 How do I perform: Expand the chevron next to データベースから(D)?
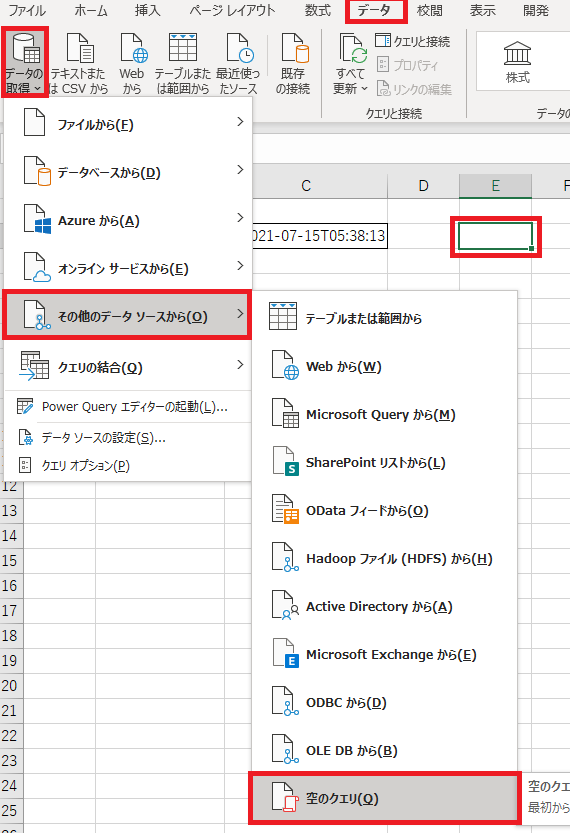click(x=240, y=169)
